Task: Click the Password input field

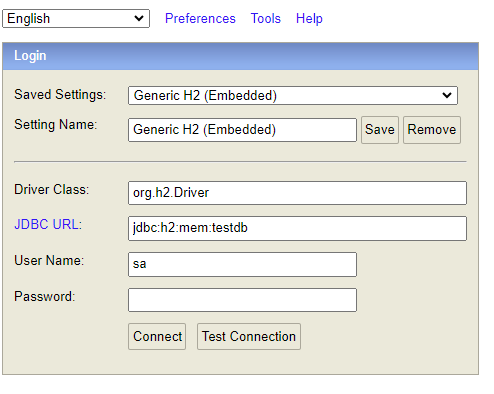Action: [x=242, y=300]
